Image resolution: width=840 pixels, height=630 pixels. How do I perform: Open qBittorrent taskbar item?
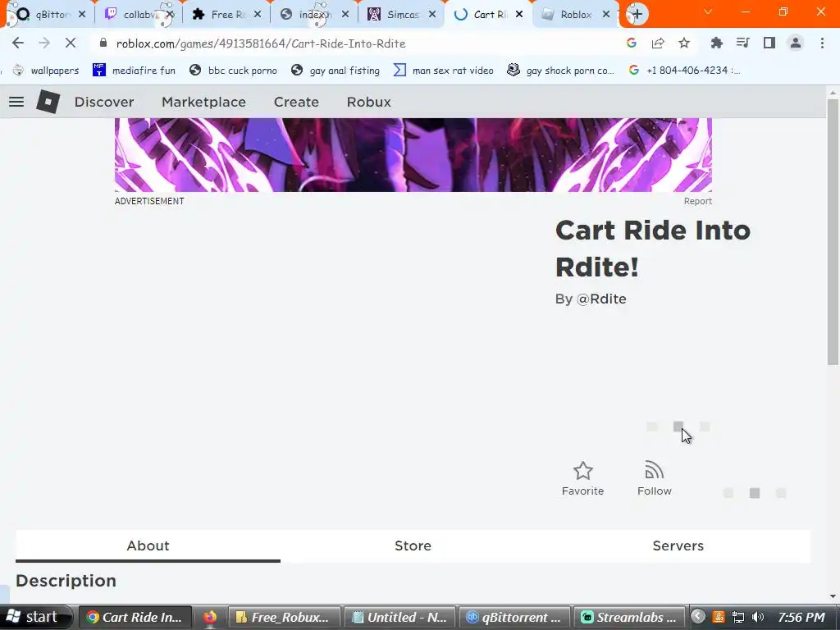(515, 617)
